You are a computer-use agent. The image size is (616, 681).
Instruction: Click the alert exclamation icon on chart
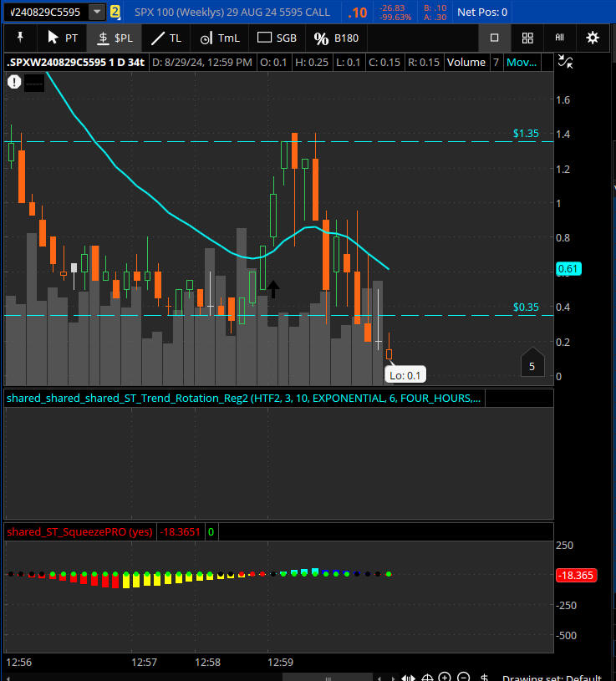pos(15,81)
